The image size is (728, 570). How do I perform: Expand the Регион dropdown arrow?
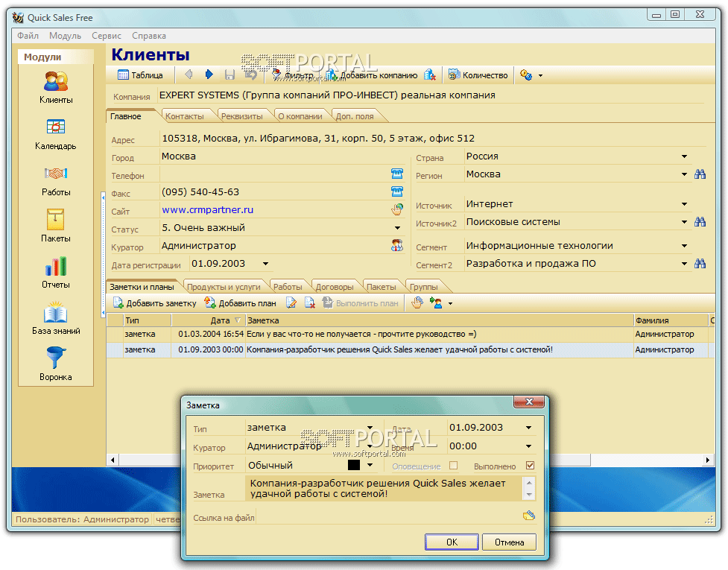coord(684,174)
